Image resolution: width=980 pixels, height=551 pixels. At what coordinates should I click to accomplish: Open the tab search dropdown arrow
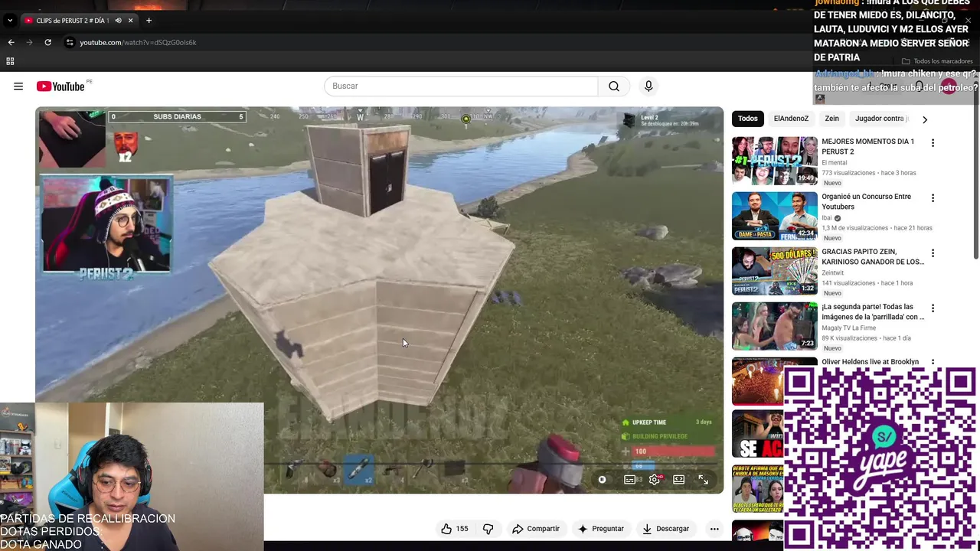[9, 20]
